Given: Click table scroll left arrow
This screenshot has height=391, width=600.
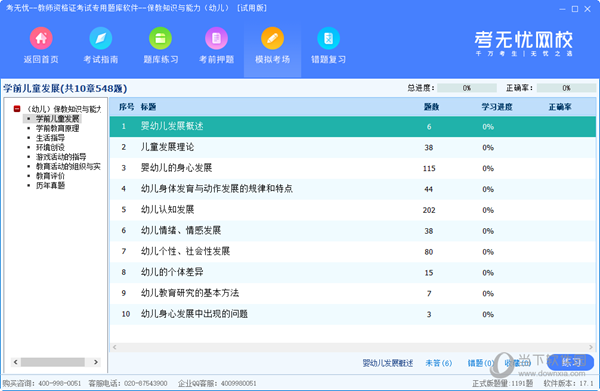Looking at the screenshot, I should (x=114, y=347).
